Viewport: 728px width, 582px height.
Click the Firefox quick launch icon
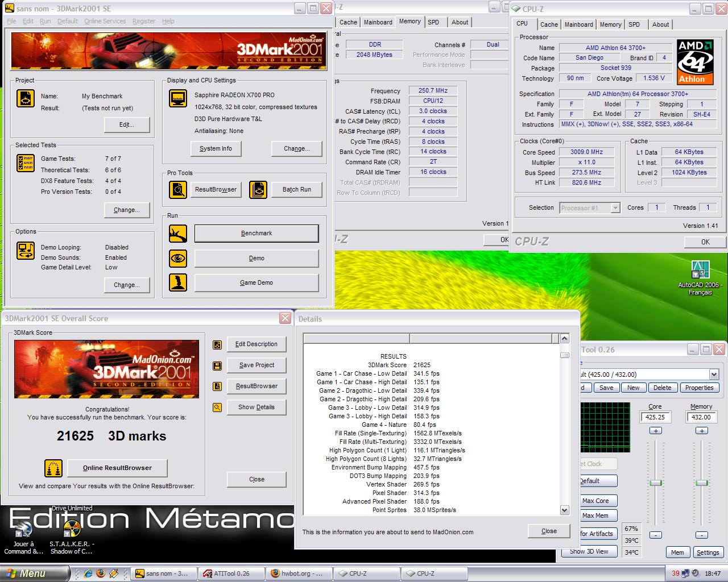pos(101,573)
